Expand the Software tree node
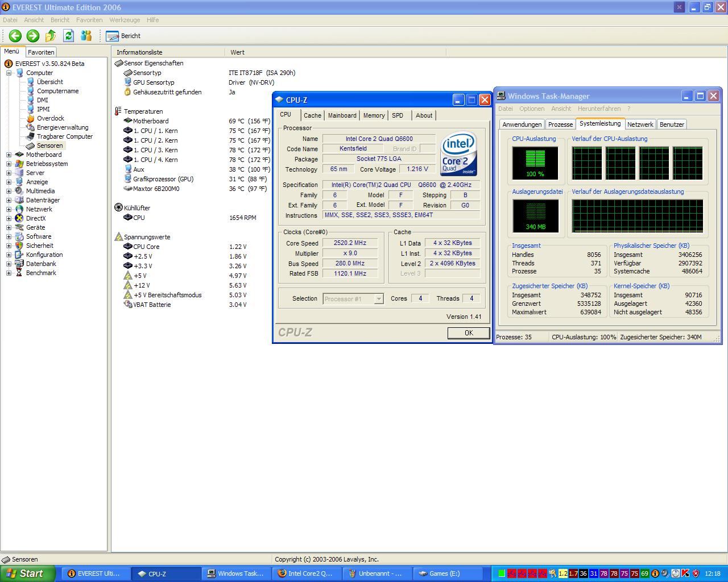 (9, 236)
